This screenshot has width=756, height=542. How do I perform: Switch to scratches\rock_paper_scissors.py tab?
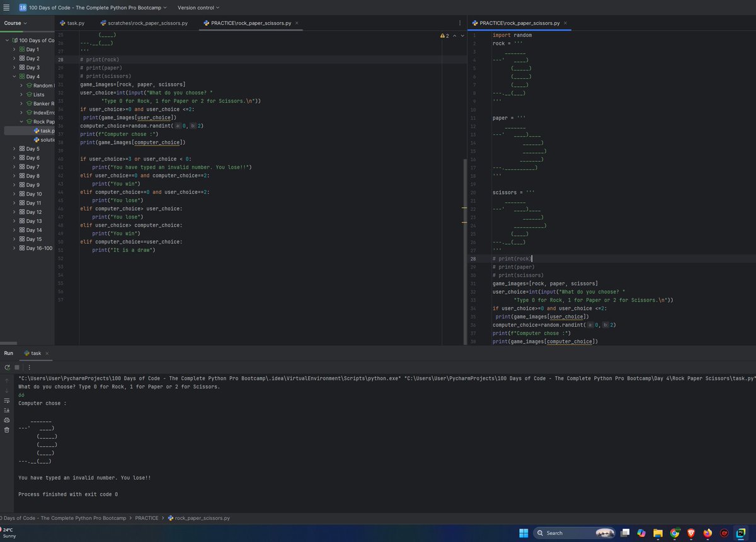pyautogui.click(x=143, y=23)
